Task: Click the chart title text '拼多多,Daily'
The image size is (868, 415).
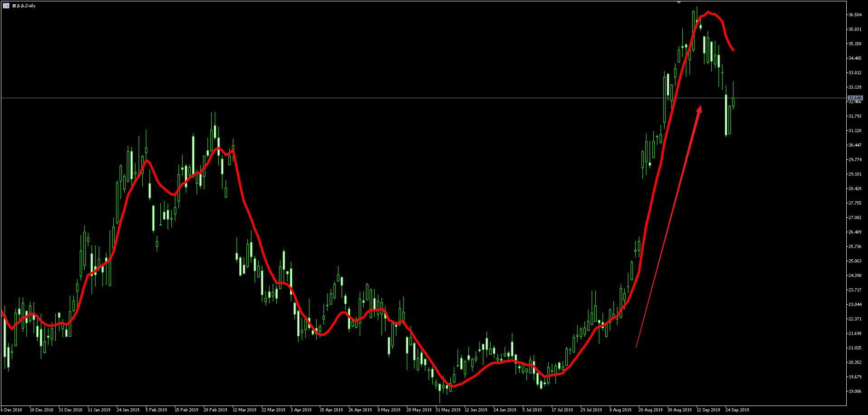Action: tap(24, 6)
